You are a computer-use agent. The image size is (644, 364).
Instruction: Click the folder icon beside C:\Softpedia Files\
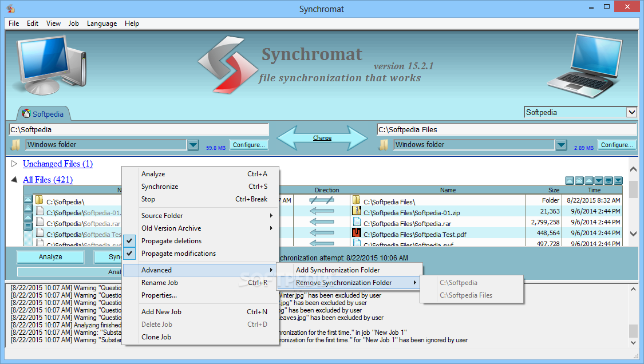357,200
